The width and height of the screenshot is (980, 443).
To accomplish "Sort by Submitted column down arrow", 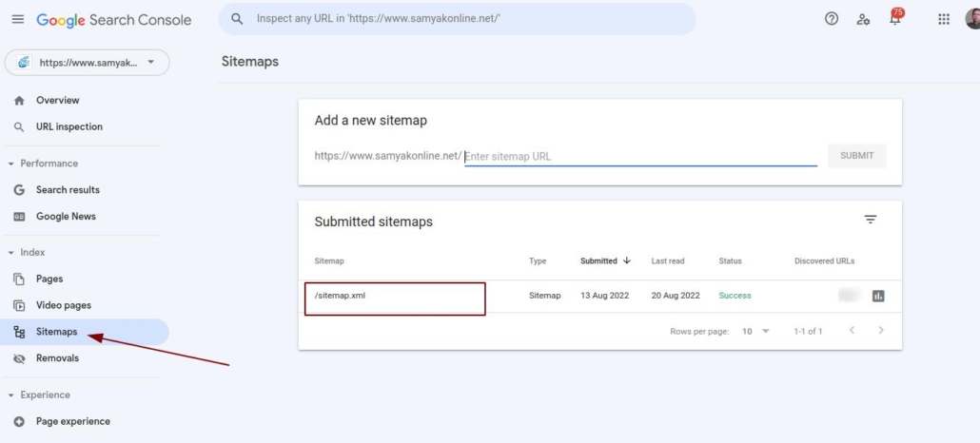I will point(627,260).
